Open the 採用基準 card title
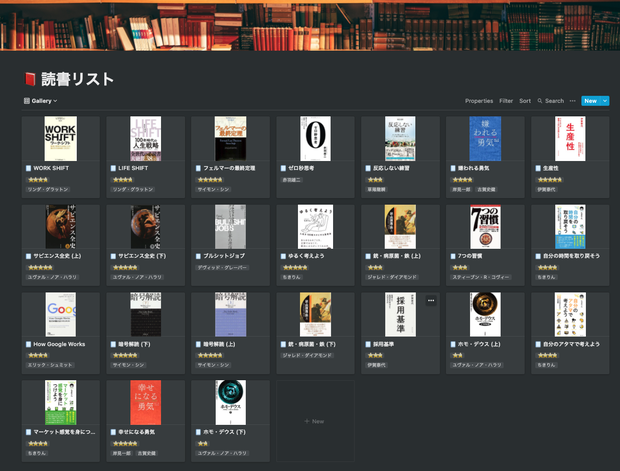This screenshot has width=620, height=471. point(383,344)
